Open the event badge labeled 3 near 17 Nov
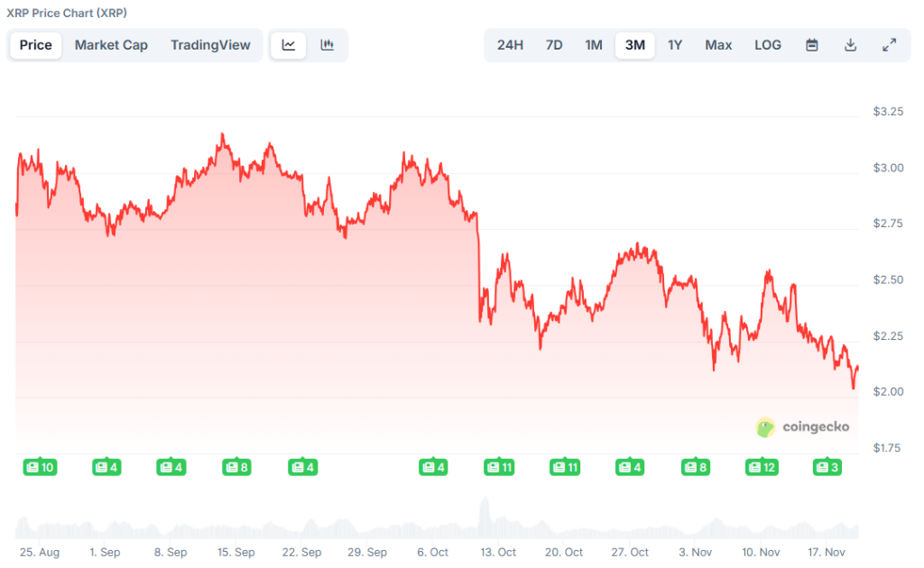The image size is (924, 568). point(826,467)
